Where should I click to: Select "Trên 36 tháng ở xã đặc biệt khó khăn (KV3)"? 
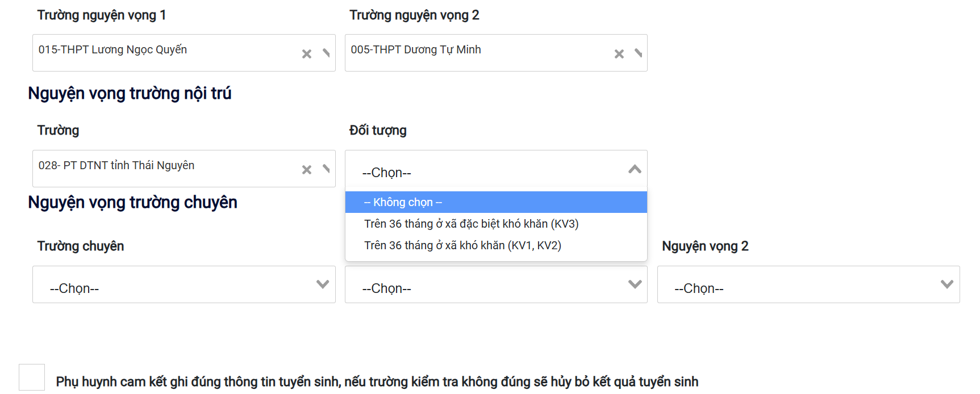pos(471,224)
